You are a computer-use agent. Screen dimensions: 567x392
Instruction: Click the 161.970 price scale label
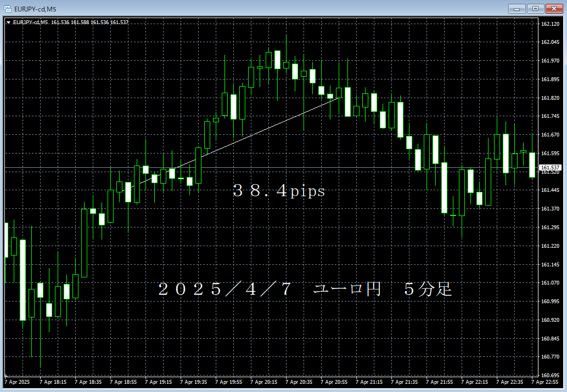tap(550, 61)
